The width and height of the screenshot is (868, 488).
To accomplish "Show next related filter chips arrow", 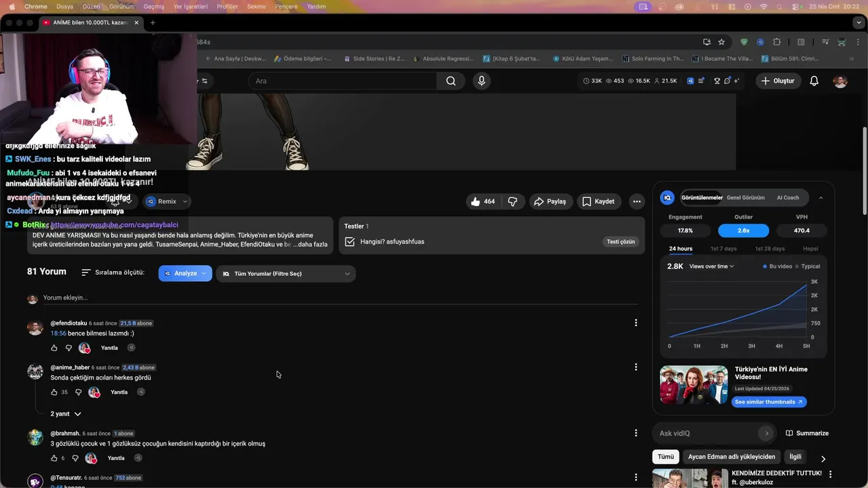I will point(823,459).
